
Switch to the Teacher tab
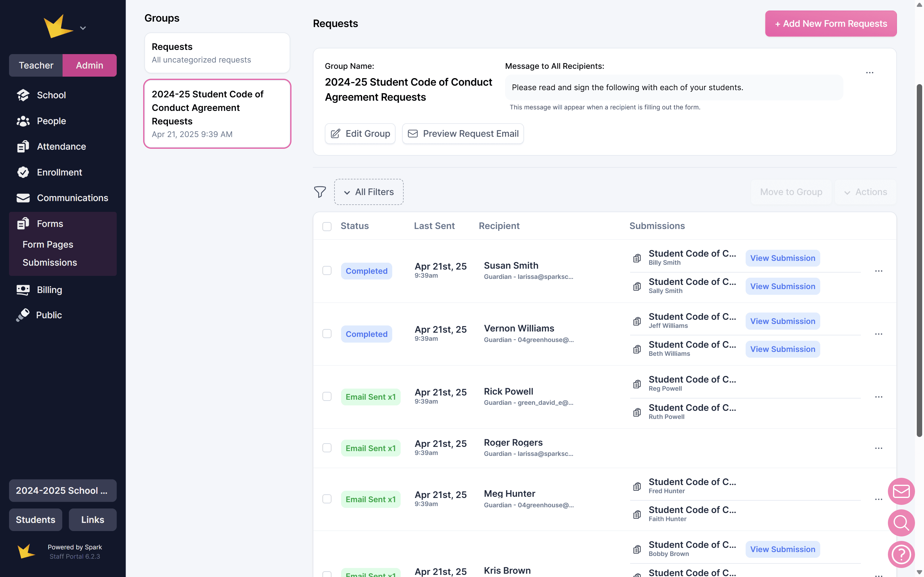click(x=36, y=65)
